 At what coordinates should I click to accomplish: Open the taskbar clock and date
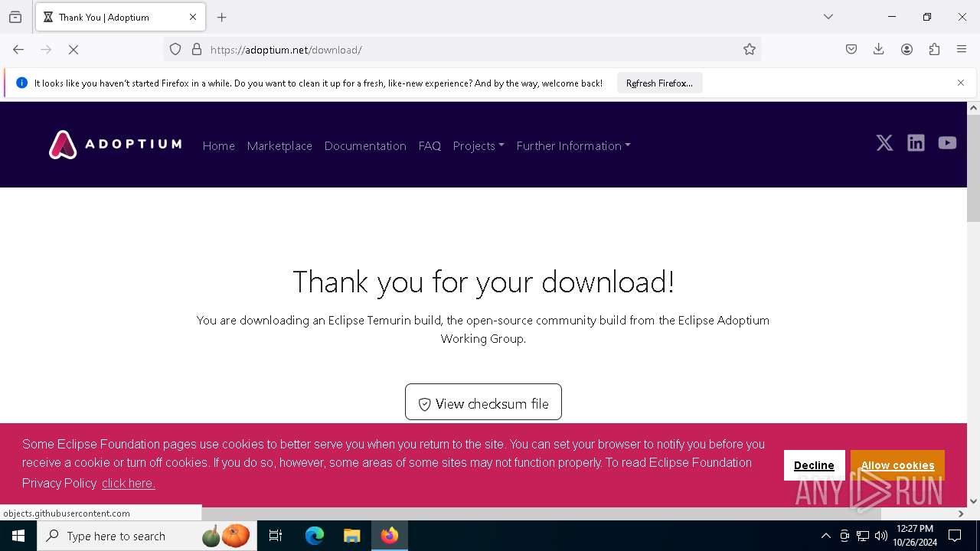(x=915, y=536)
